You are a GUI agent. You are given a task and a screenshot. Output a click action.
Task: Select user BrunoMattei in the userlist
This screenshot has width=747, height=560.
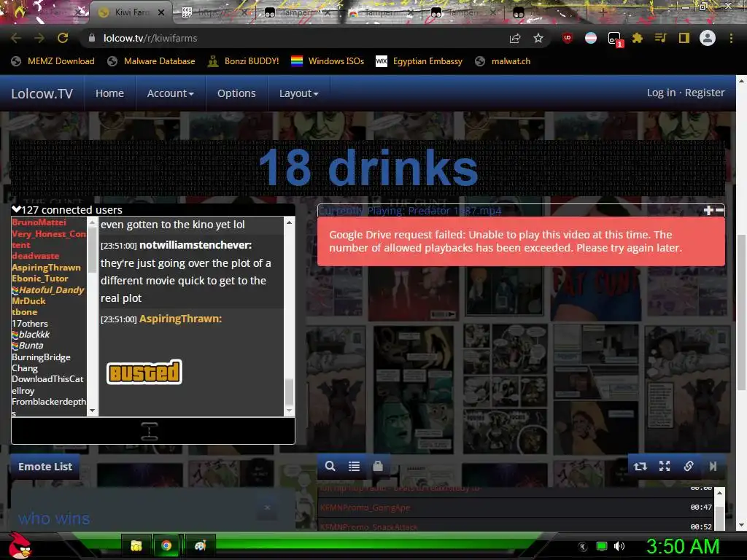point(39,222)
